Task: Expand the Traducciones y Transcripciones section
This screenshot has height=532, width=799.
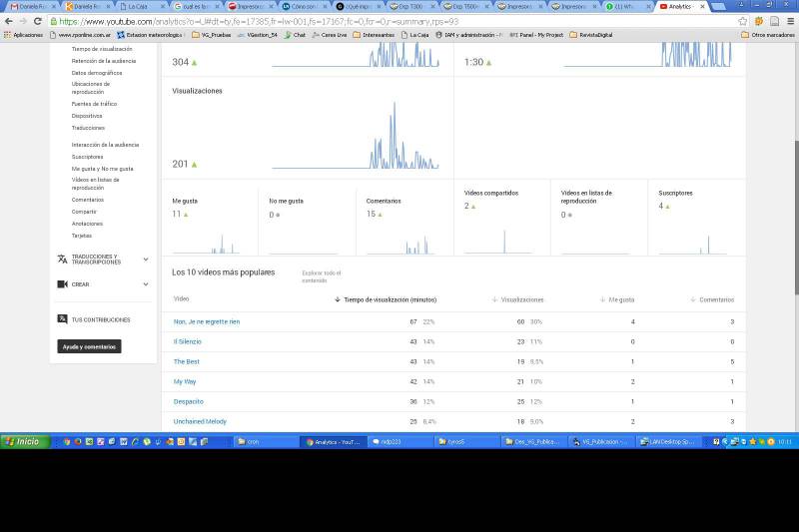Action: pyautogui.click(x=146, y=260)
